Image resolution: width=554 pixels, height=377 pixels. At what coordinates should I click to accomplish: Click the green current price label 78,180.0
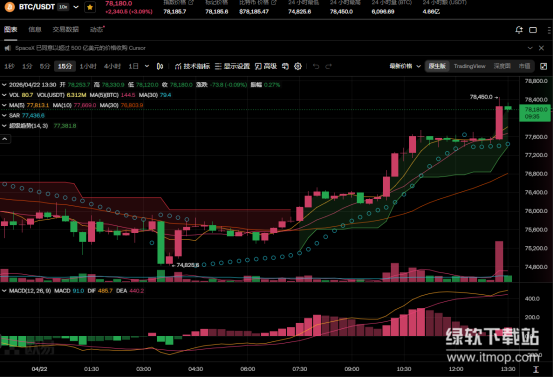click(x=535, y=113)
